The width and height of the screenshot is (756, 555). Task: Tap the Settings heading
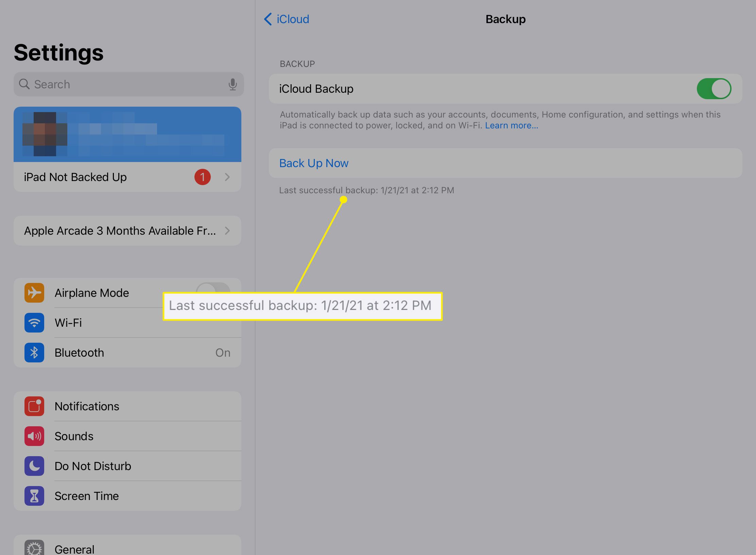tap(58, 53)
